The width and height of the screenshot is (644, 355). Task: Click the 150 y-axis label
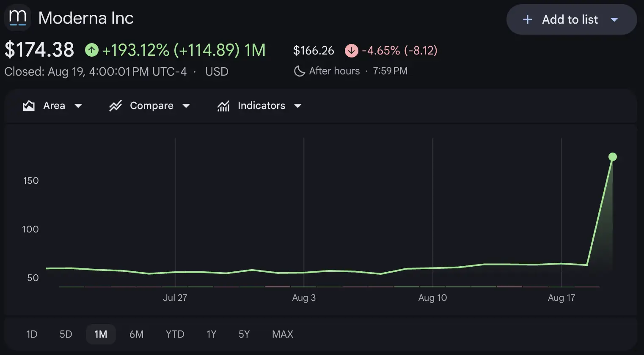tap(31, 180)
